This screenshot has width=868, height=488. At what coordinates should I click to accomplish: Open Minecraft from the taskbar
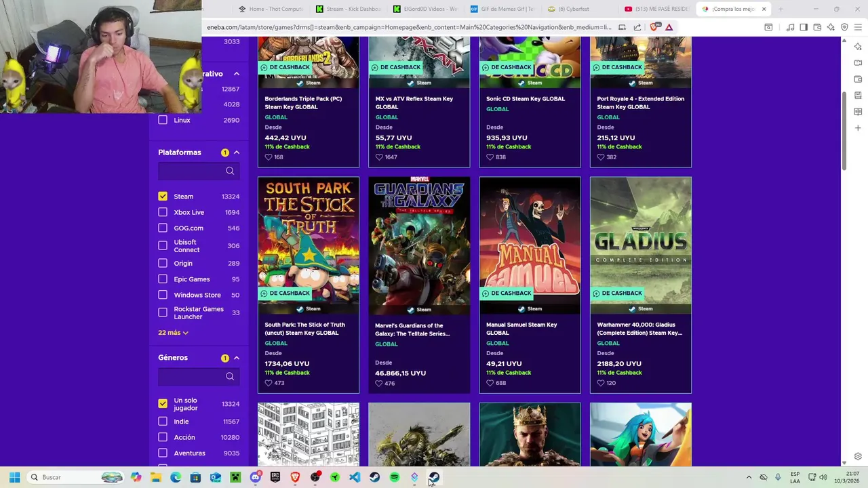click(235, 477)
